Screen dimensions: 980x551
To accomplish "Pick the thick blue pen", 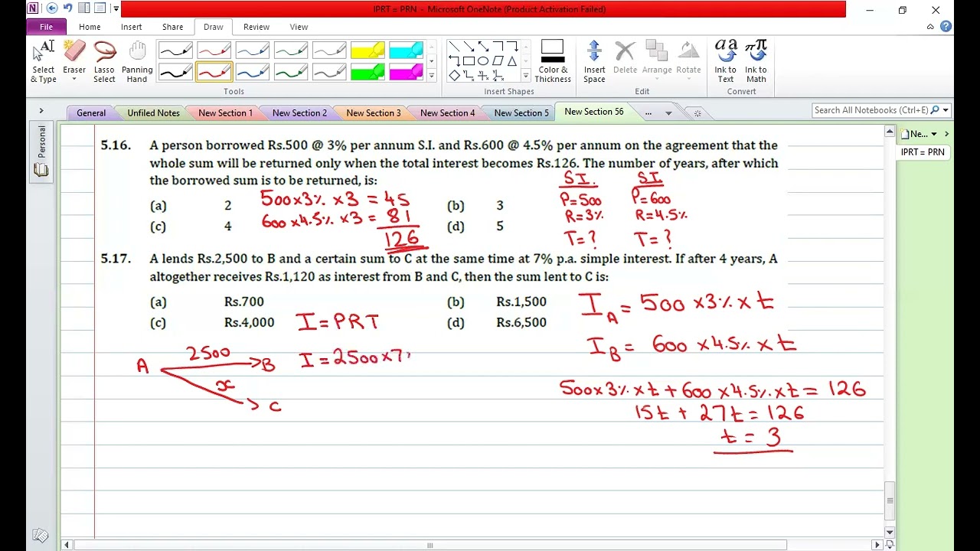I will click(252, 72).
